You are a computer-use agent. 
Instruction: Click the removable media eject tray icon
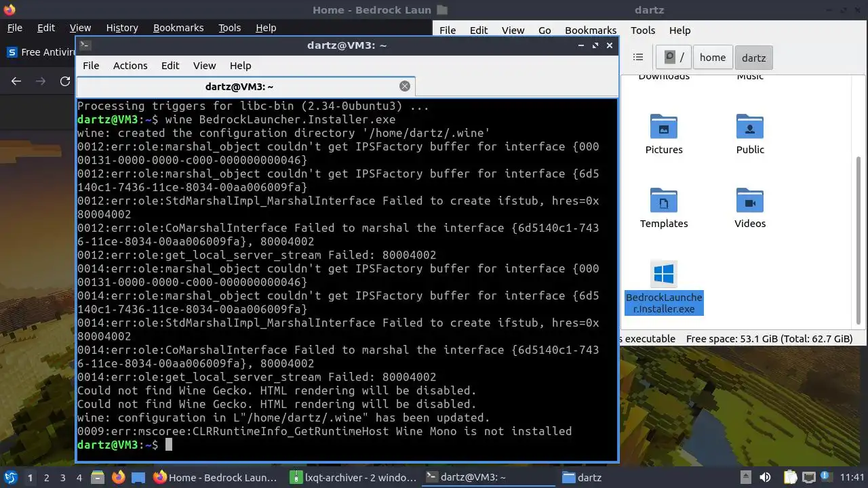pos(745,477)
